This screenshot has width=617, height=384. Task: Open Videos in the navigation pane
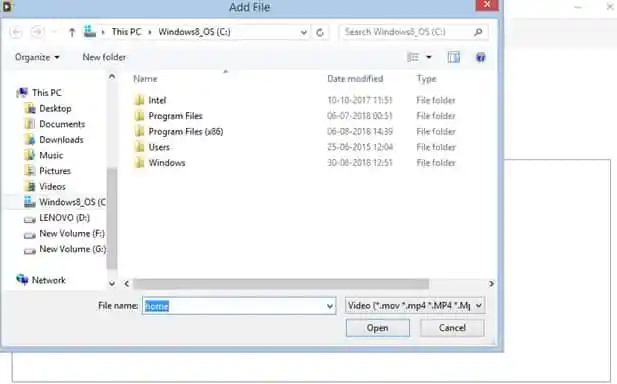(45, 186)
